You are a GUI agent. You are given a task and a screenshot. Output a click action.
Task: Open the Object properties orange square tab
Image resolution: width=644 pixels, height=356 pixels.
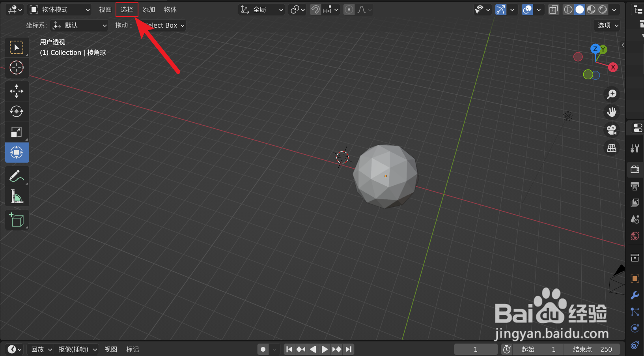point(635,279)
